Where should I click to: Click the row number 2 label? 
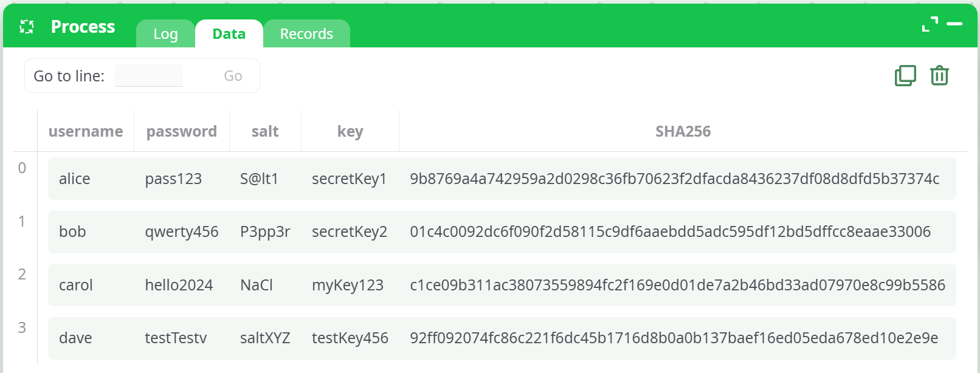click(x=22, y=274)
